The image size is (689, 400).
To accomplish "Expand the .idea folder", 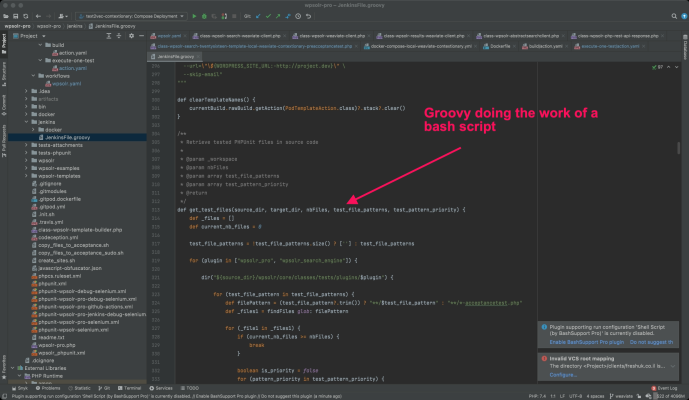I will [x=26, y=91].
